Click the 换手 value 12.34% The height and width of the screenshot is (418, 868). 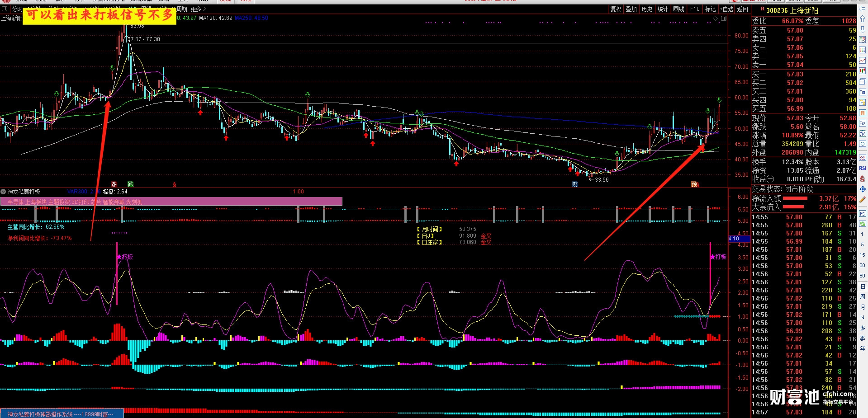point(792,162)
